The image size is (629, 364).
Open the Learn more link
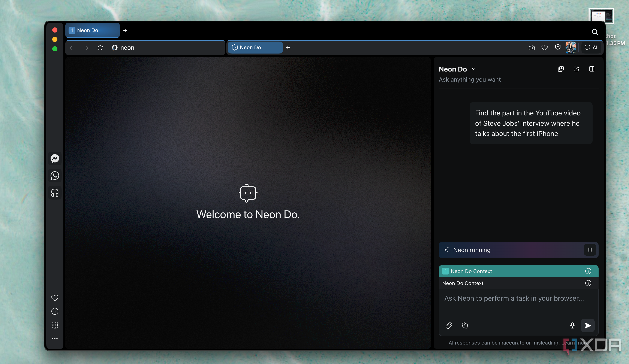(x=575, y=343)
